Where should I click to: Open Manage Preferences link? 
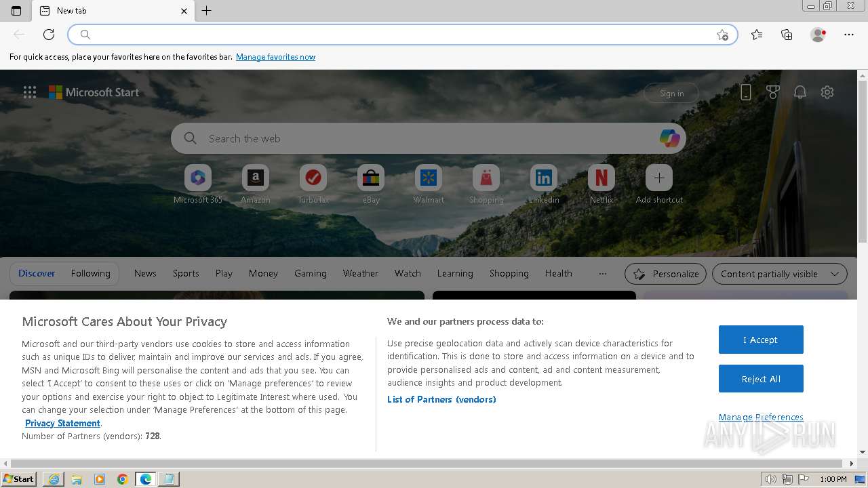[761, 417]
